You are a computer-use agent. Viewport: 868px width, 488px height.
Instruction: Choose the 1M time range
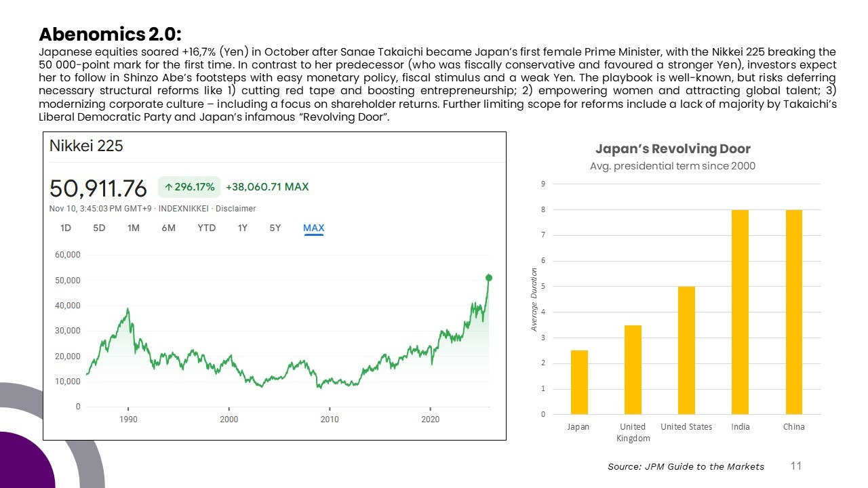tap(134, 228)
